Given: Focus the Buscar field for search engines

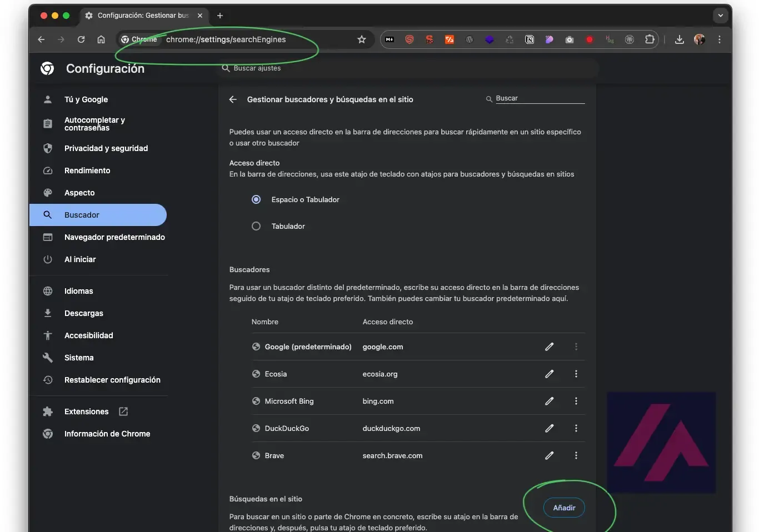Looking at the screenshot, I should click(540, 98).
